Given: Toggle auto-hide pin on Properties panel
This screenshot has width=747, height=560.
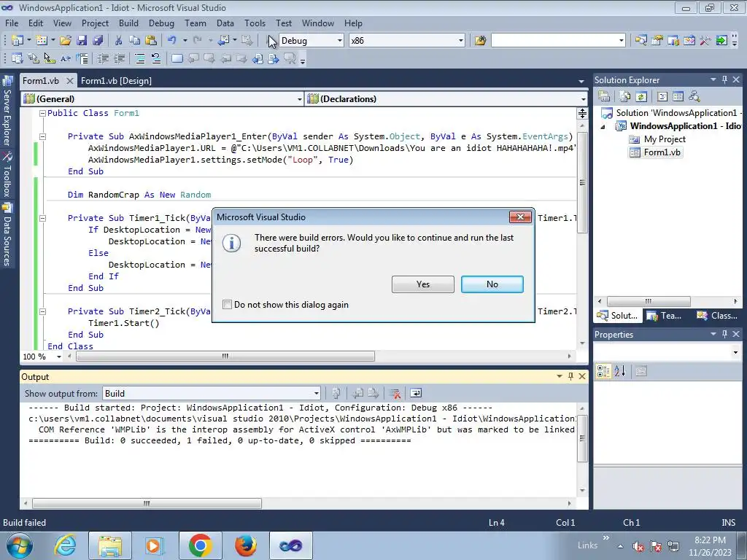Looking at the screenshot, I should tap(724, 334).
